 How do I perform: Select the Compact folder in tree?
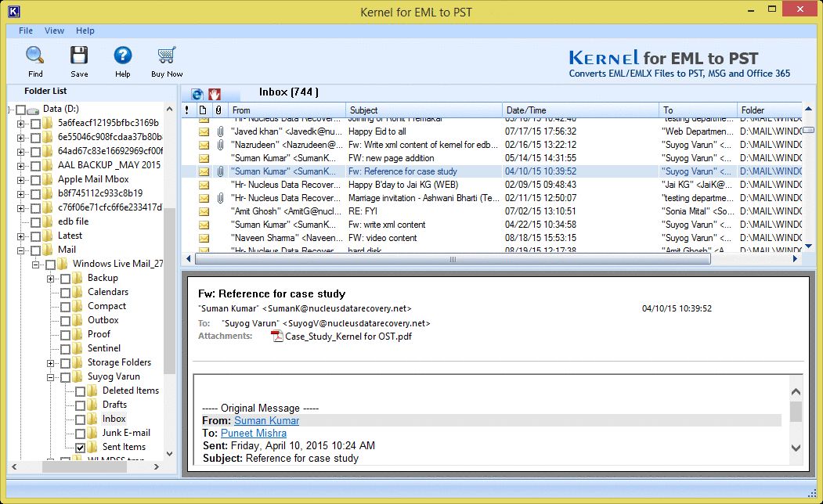click(106, 306)
